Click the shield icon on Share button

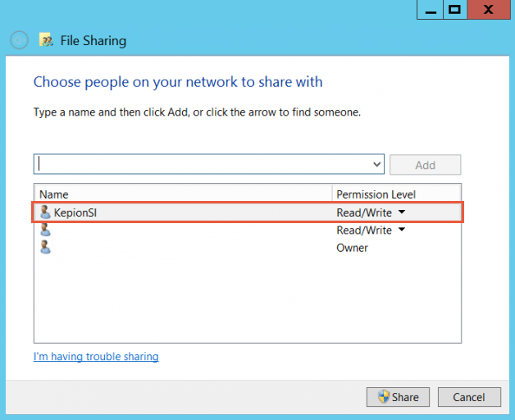383,397
